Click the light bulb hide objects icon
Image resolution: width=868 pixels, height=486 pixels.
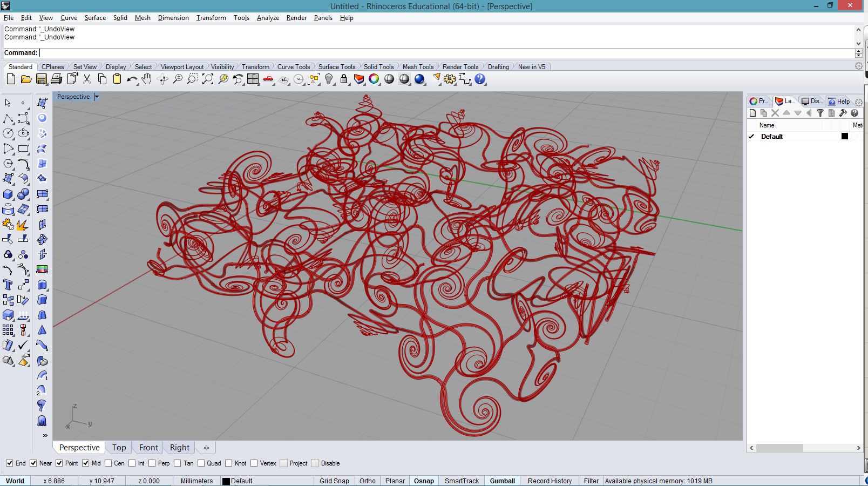click(329, 79)
